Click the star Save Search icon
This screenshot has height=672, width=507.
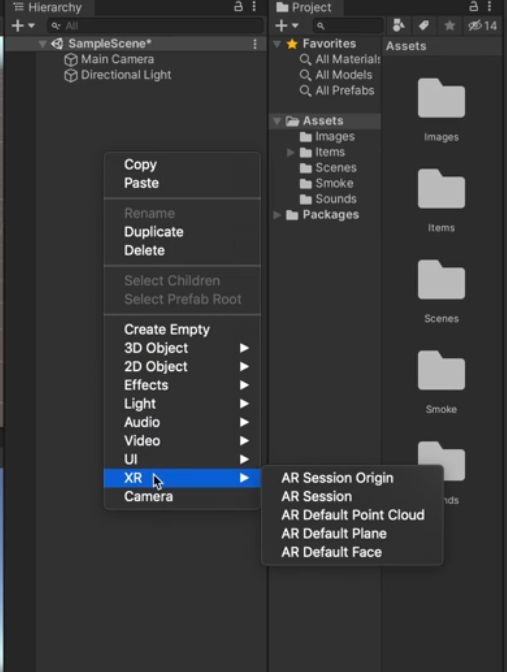[449, 26]
